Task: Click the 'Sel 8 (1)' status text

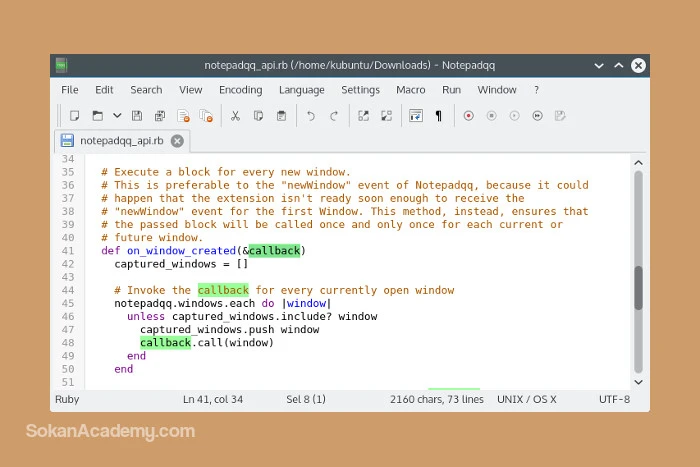Action: click(306, 399)
